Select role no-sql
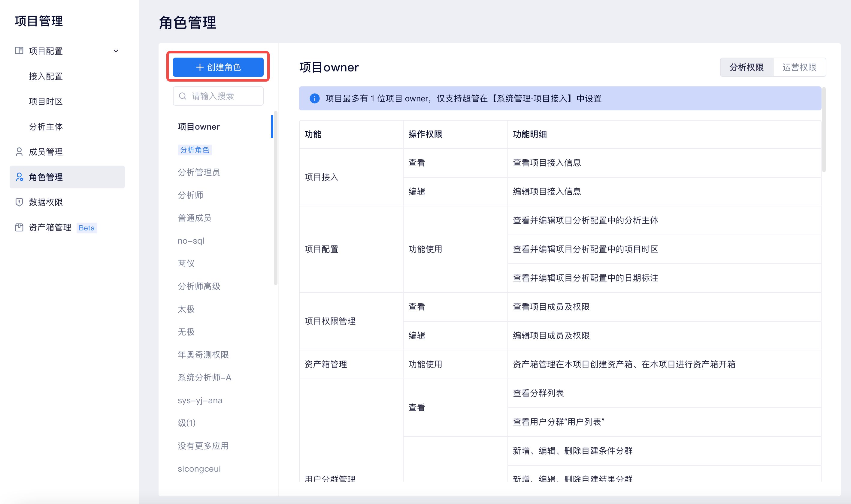This screenshot has height=504, width=851. 191,241
